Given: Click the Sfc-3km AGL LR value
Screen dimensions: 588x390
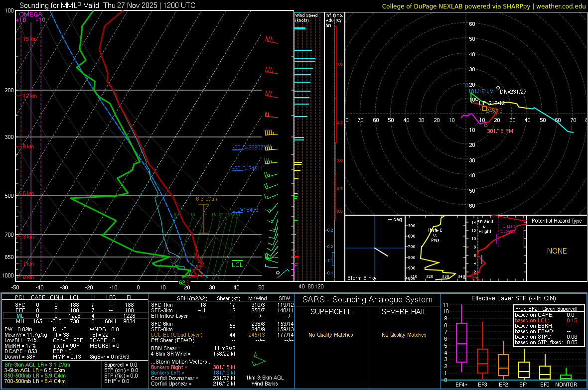Looking at the screenshot, I should [37, 365].
